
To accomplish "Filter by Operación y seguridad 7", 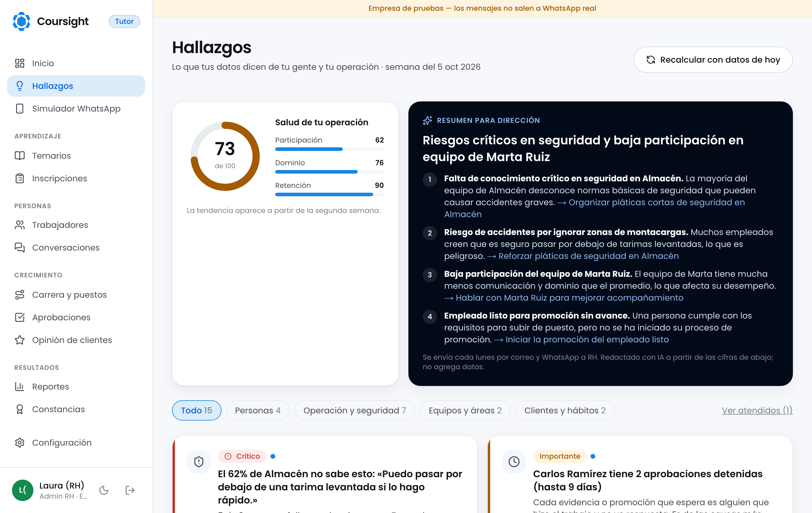I will click(354, 410).
